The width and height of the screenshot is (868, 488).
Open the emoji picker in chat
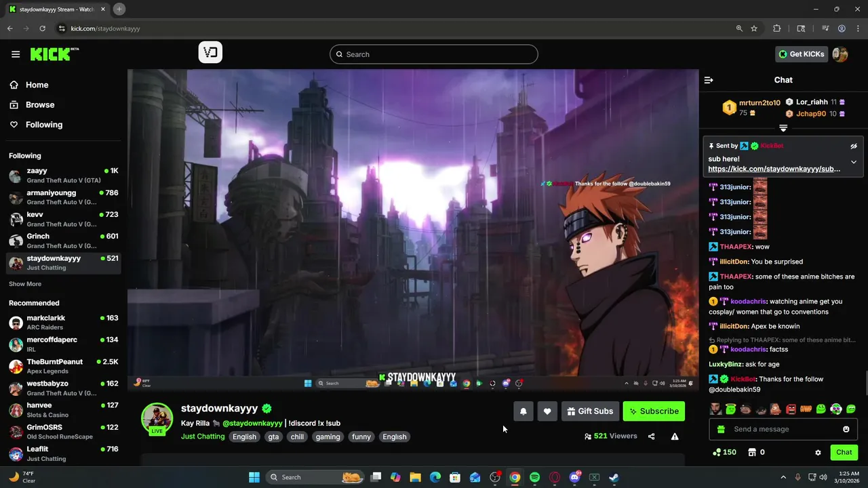846,429
